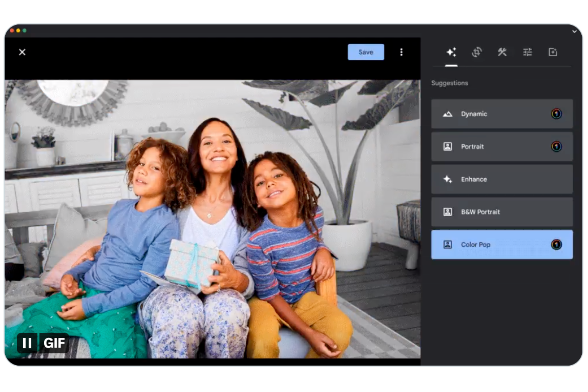The height and width of the screenshot is (392, 588).
Task: Deselect the highlighted Color Pop suggestion
Action: tap(502, 245)
